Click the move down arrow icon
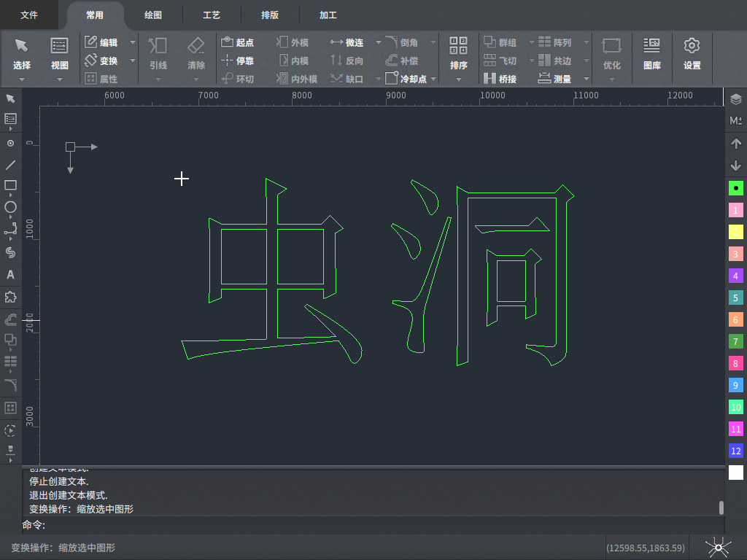 point(735,166)
